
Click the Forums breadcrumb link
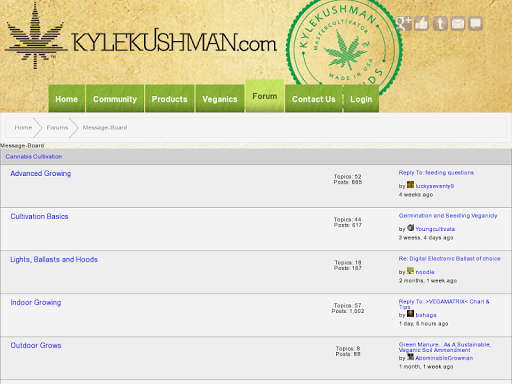click(x=57, y=128)
